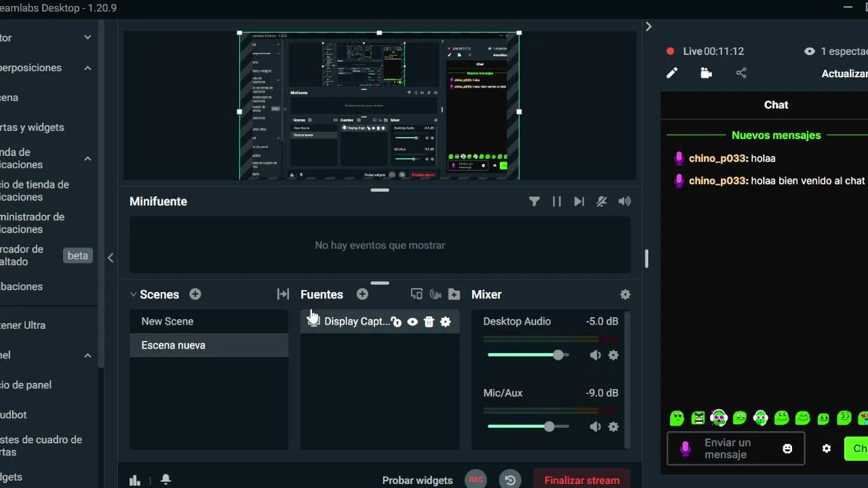The width and height of the screenshot is (868, 488).
Task: Adjust the Mic/Aux volume slider
Action: (x=528, y=427)
